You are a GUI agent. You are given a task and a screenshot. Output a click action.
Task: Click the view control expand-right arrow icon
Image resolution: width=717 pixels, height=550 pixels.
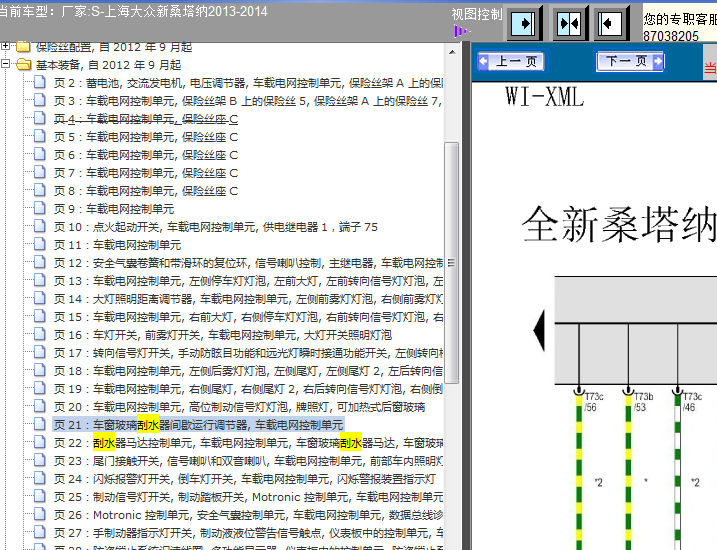click(524, 23)
